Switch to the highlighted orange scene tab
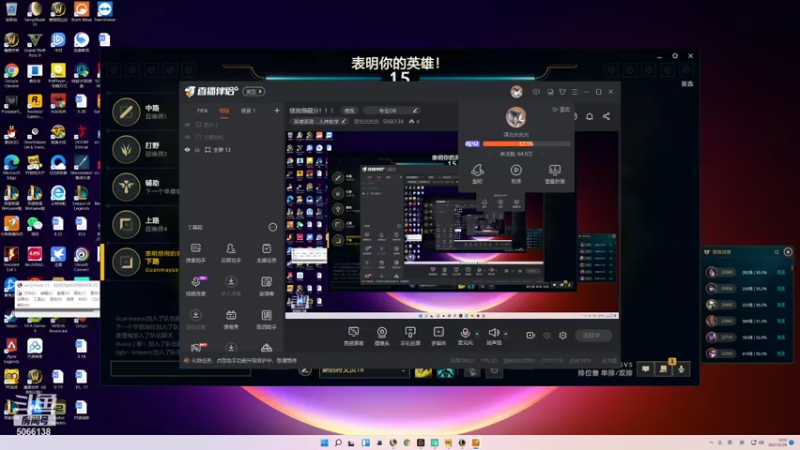Viewport: 800px width, 450px height. [224, 111]
